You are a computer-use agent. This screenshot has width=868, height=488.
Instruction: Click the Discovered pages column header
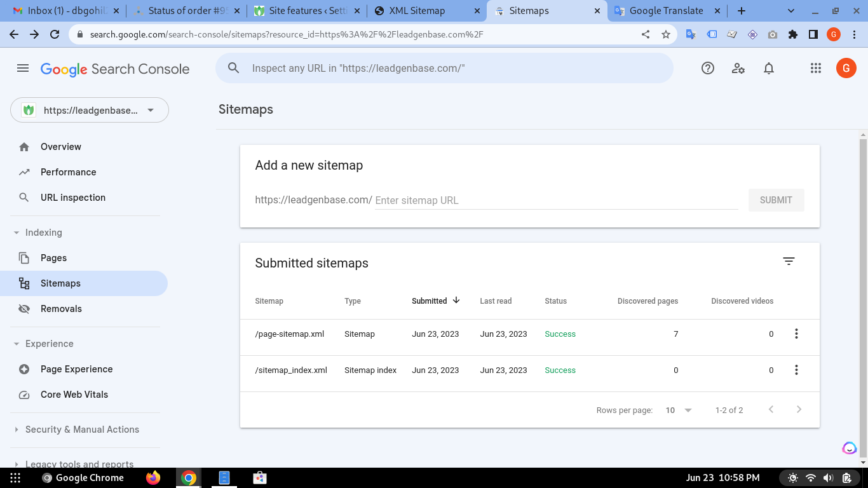648,301
